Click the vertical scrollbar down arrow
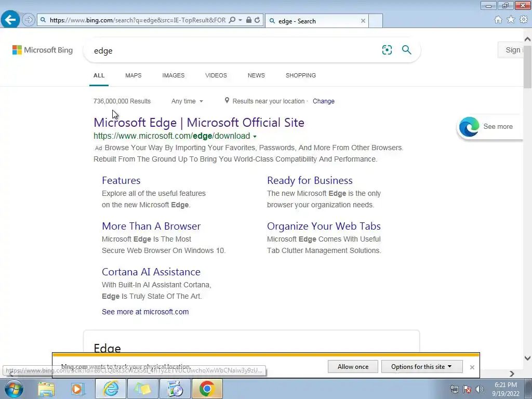Screen dimensions: 532x399 click(x=528, y=357)
